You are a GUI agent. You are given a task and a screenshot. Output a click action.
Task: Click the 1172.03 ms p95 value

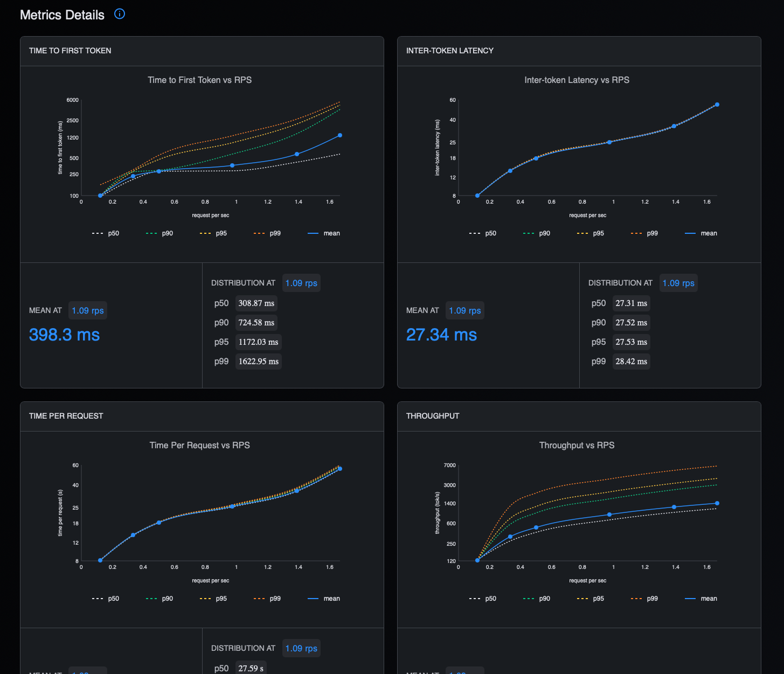click(259, 342)
